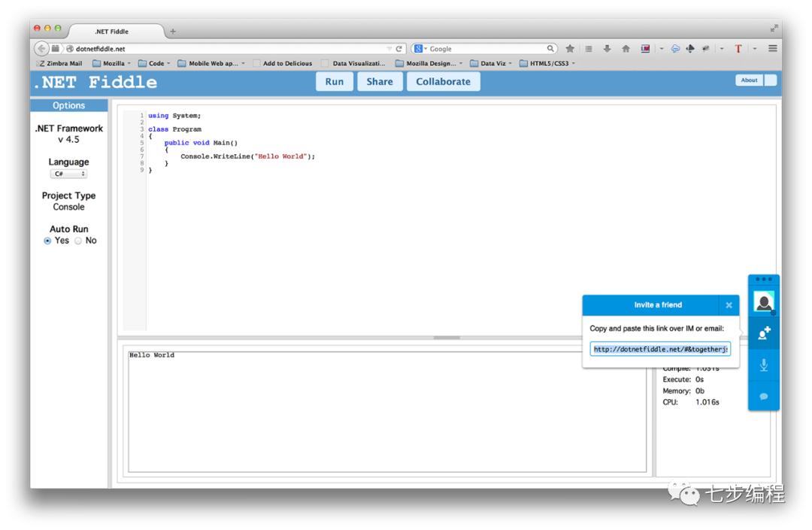This screenshot has height=530, width=812.
Task: Click the Google search magnifier icon
Action: click(550, 49)
